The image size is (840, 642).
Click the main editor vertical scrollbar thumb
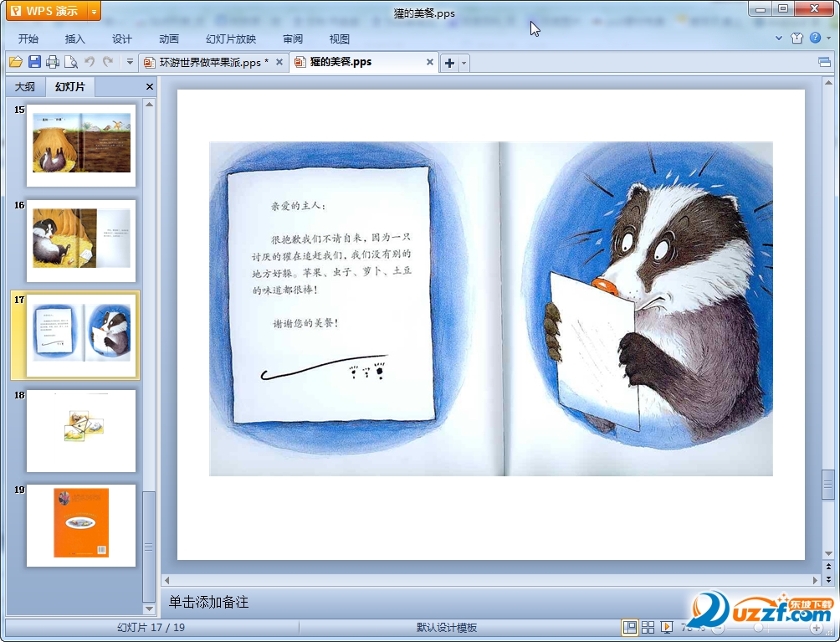point(828,485)
